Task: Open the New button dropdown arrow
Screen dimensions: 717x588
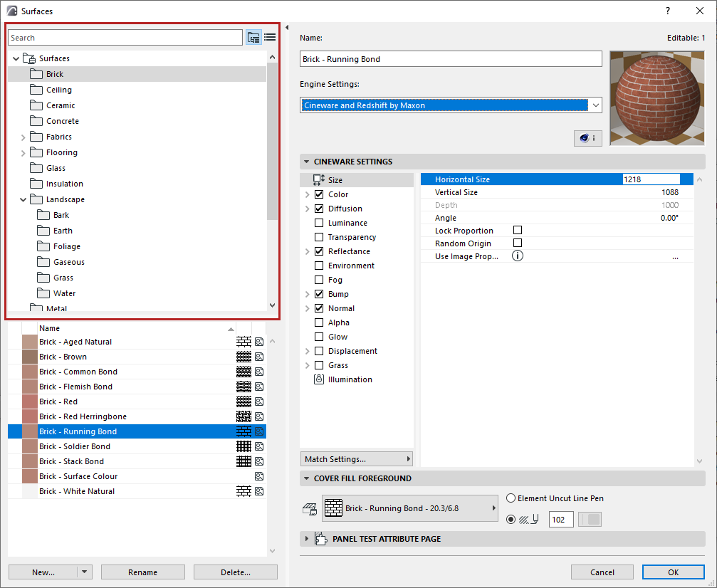Action: (84, 572)
